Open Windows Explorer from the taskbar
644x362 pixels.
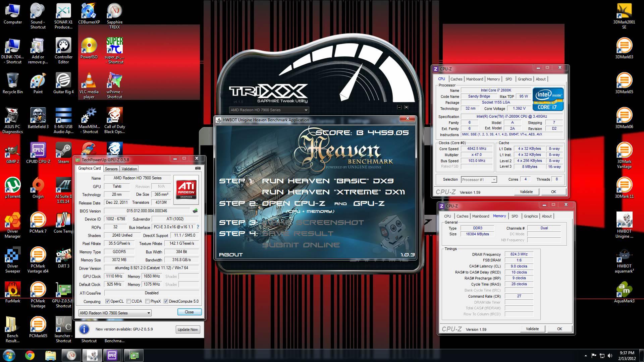(x=50, y=355)
